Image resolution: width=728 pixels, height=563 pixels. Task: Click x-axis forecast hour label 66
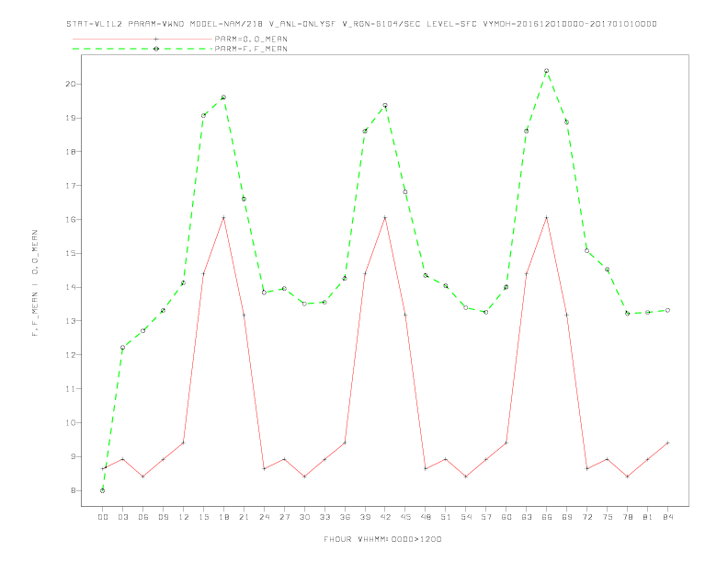tap(547, 517)
